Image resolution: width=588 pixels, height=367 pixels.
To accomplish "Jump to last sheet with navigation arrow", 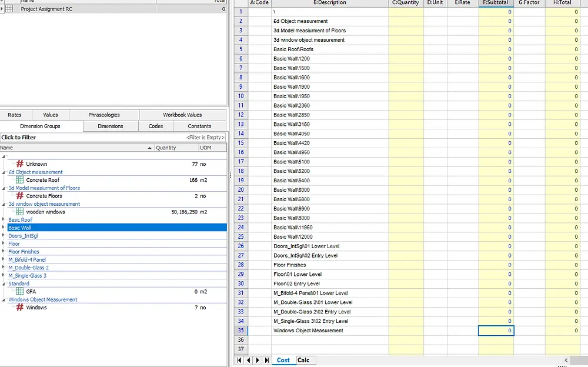I will coord(267,360).
